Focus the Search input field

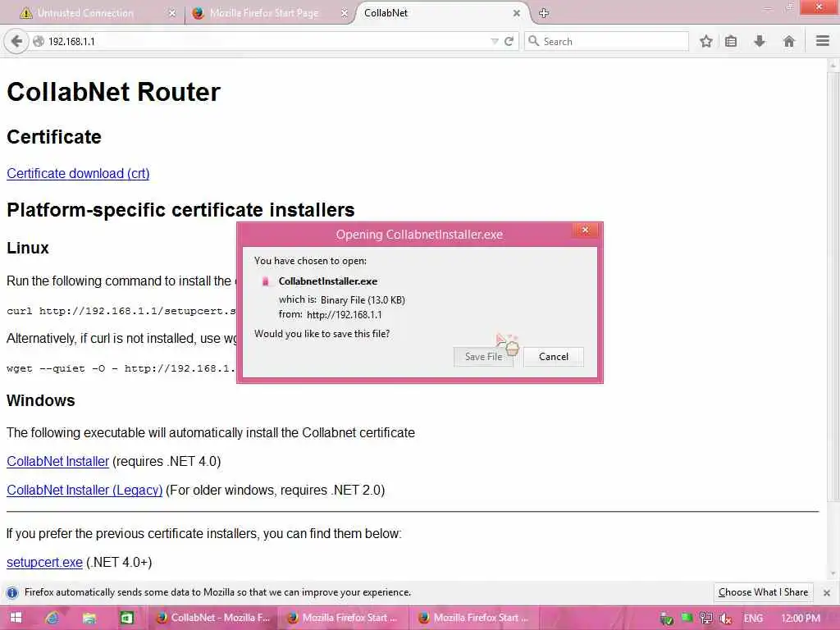pos(606,41)
